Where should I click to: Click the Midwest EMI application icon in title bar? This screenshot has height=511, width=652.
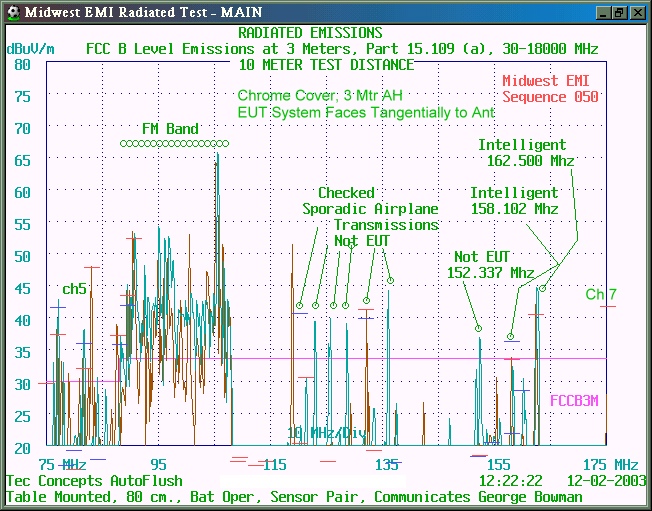pos(12,12)
